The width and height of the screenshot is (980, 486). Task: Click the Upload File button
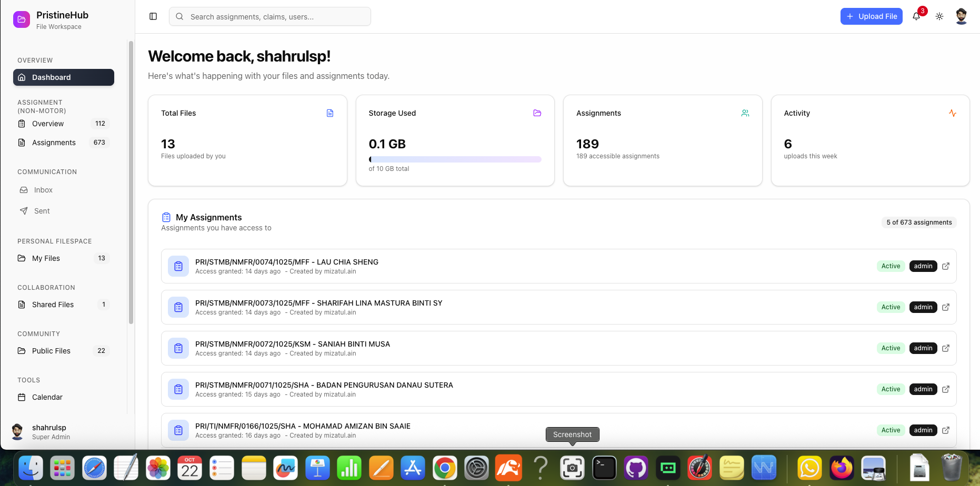[x=871, y=16]
